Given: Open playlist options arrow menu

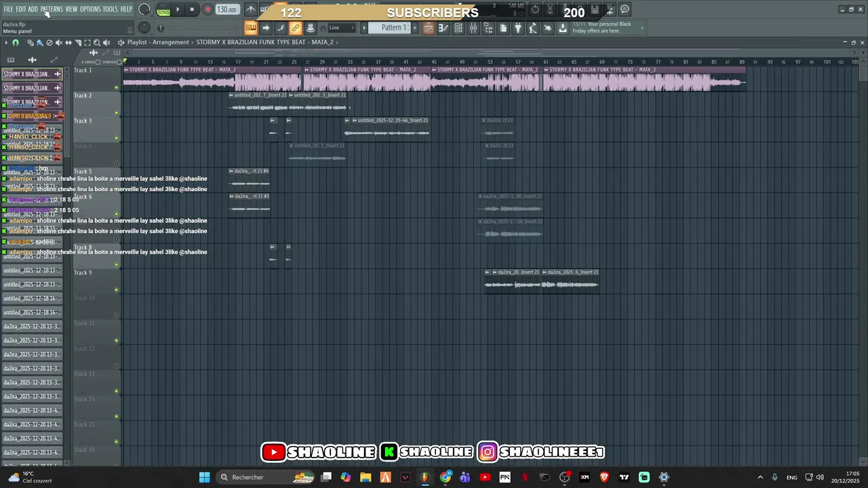Looking at the screenshot, I should (x=6, y=43).
